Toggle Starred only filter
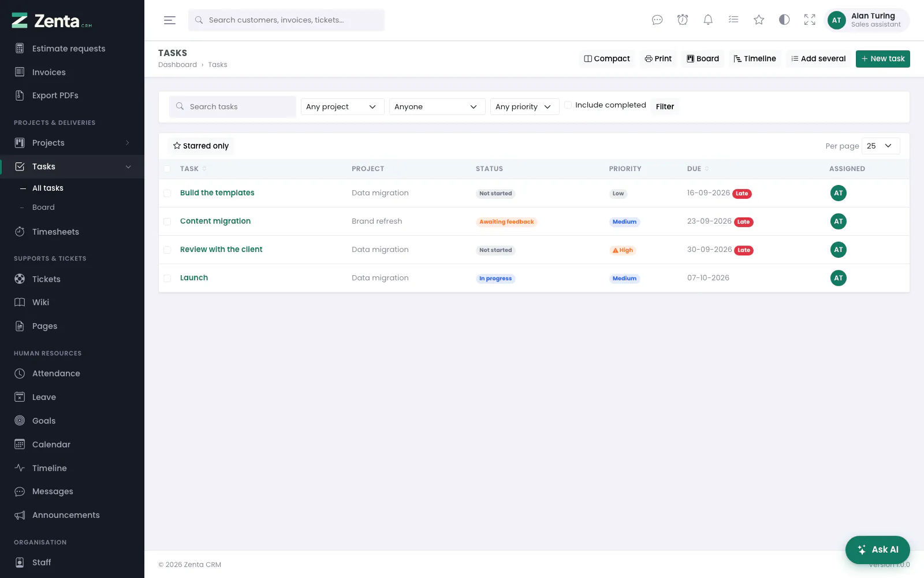 click(x=201, y=146)
